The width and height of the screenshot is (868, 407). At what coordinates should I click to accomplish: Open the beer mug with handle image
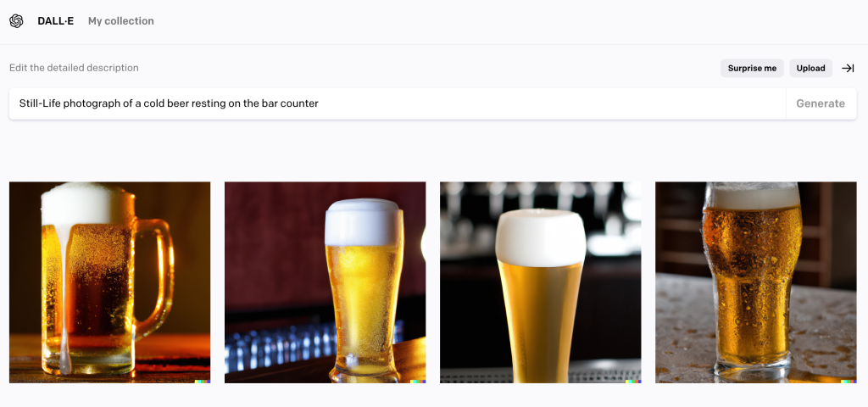[109, 282]
